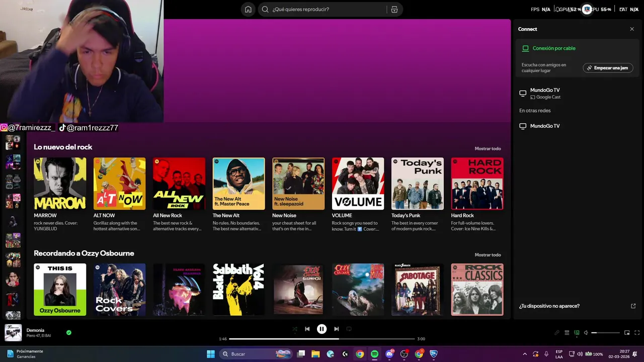Open the Rock Covers playlist
The image size is (644, 362).
(119, 290)
